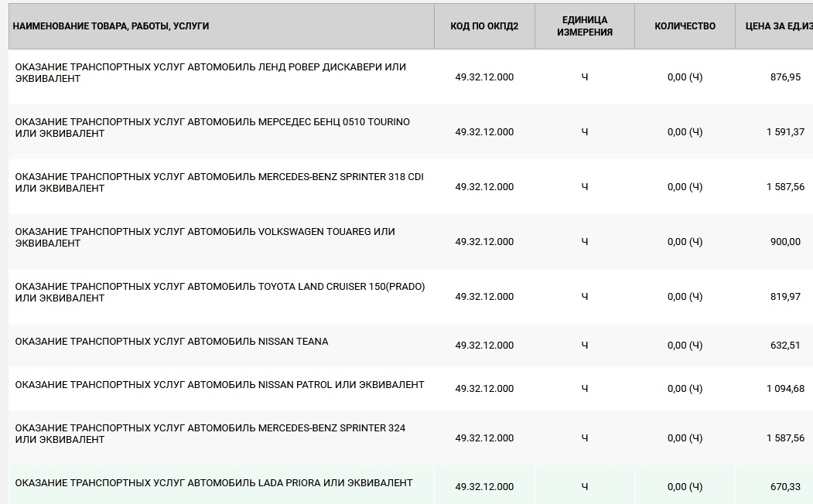Screen dimensions: 813x504
Task: Click quantity 0,00 (Ч) in Мерседес Бенц Tourino row
Action: (685, 132)
